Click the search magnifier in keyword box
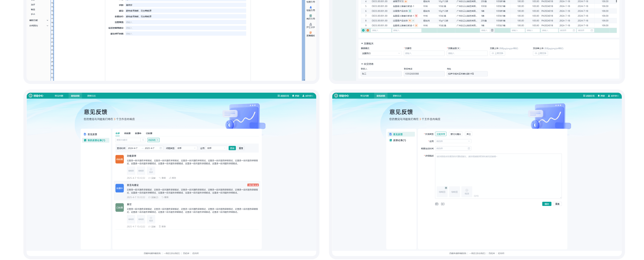Viewport: 644px width, 260px height. [143, 140]
